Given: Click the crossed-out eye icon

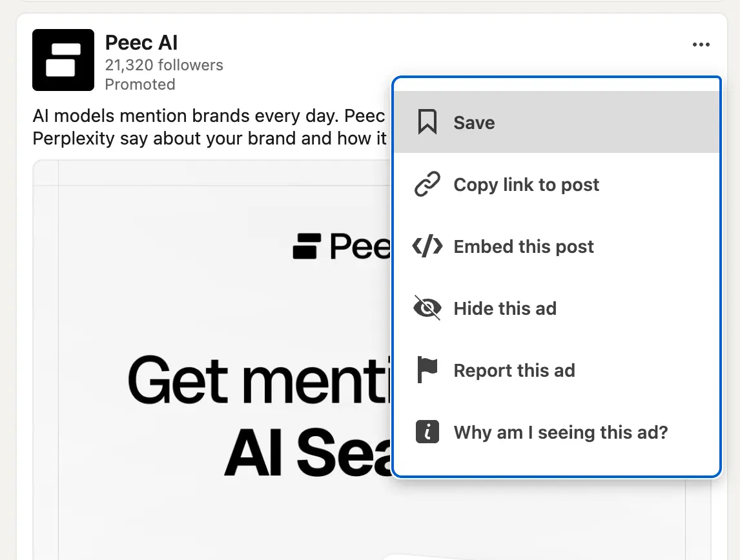Looking at the screenshot, I should [x=427, y=308].
